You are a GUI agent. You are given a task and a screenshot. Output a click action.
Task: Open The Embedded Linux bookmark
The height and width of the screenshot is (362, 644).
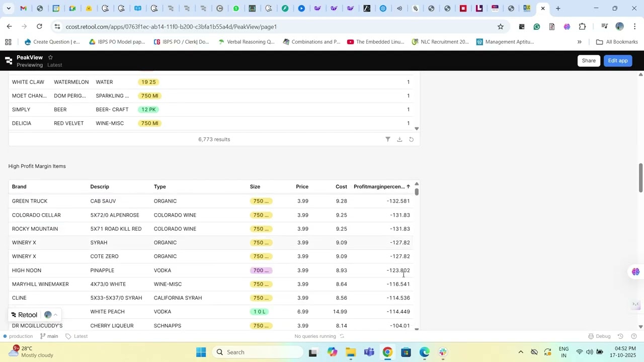375,42
